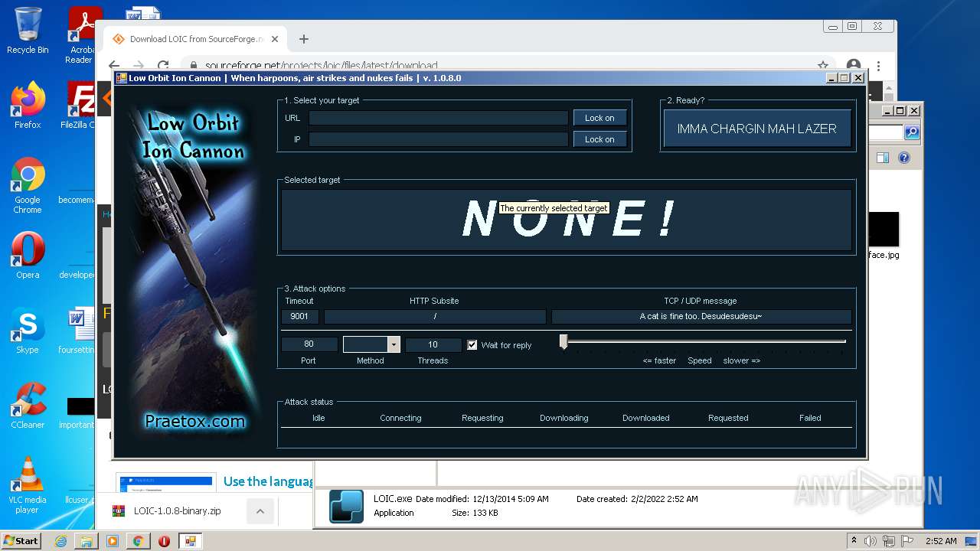The height and width of the screenshot is (551, 980).
Task: Open the Google Chrome desktop icon
Action: tap(28, 186)
